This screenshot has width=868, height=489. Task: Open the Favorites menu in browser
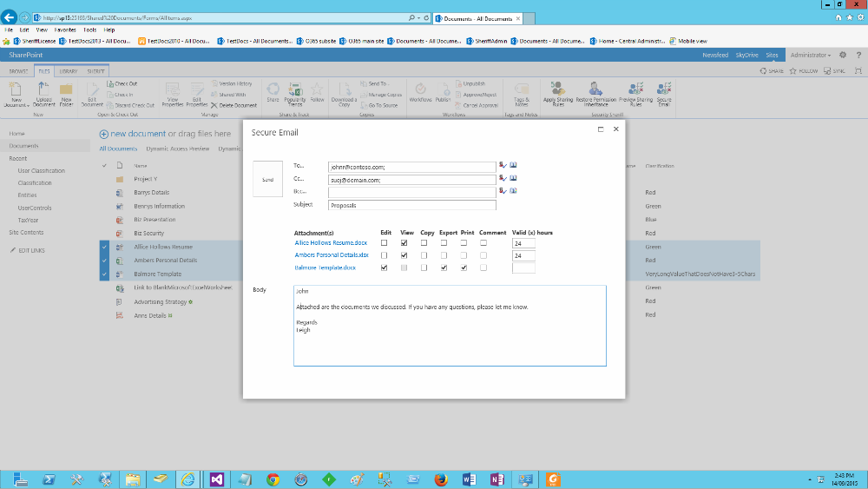pyautogui.click(x=65, y=30)
